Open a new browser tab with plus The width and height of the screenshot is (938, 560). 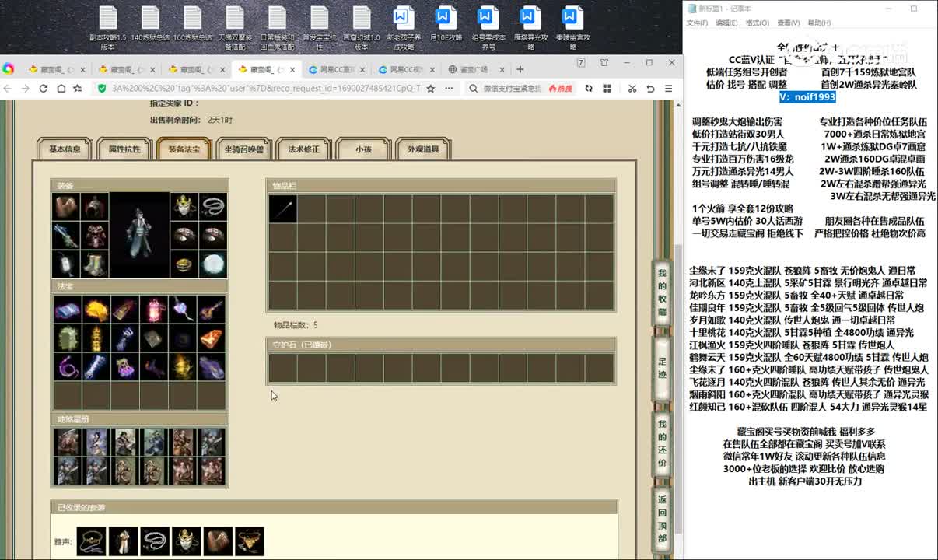[520, 69]
